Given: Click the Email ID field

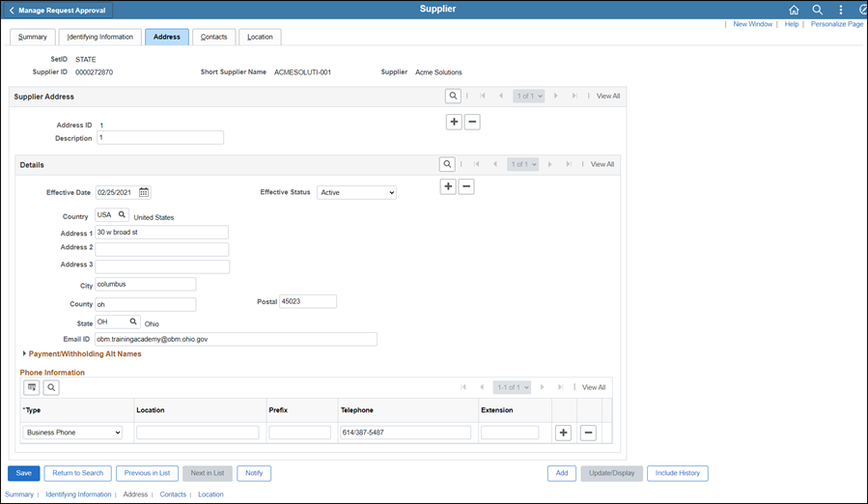Looking at the screenshot, I should (236, 339).
